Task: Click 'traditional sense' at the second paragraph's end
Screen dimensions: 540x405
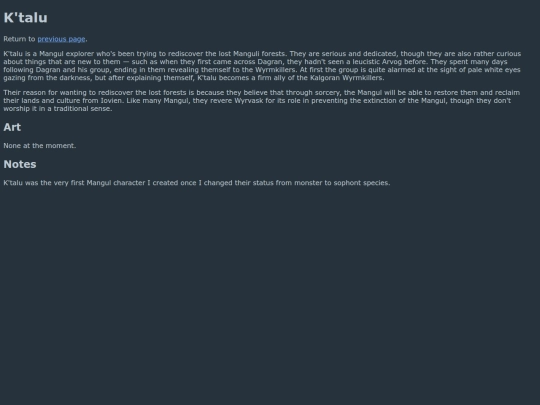Action: (x=82, y=108)
